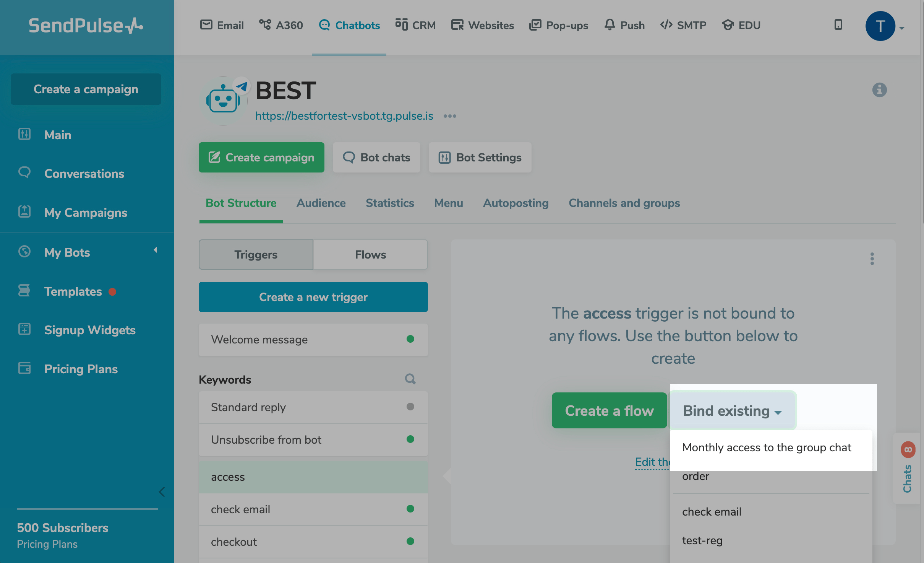Screen dimensions: 924x563
Task: Collapse the sidebar with the left chevron
Action: tap(162, 491)
